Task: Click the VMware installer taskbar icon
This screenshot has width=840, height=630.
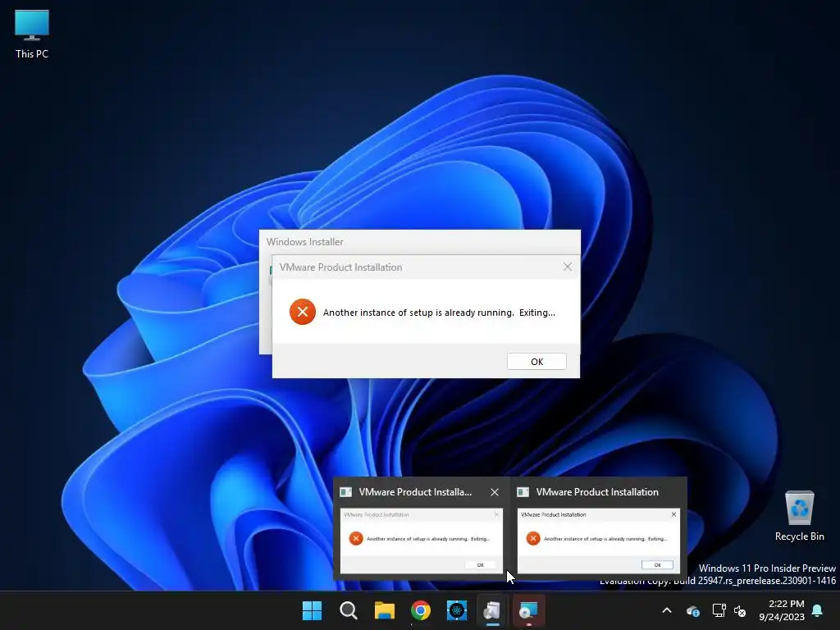Action: pyautogui.click(x=492, y=610)
